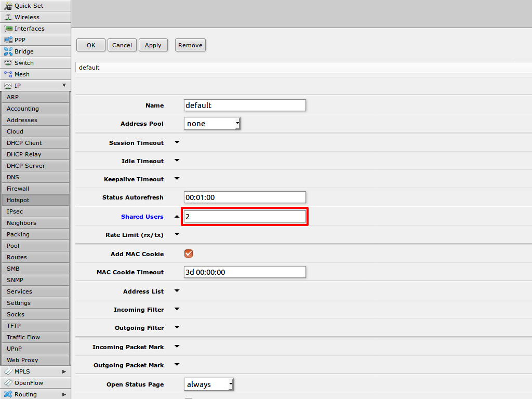Open the Switch icon entry
Image resolution: width=532 pixels, height=399 pixels.
point(8,63)
